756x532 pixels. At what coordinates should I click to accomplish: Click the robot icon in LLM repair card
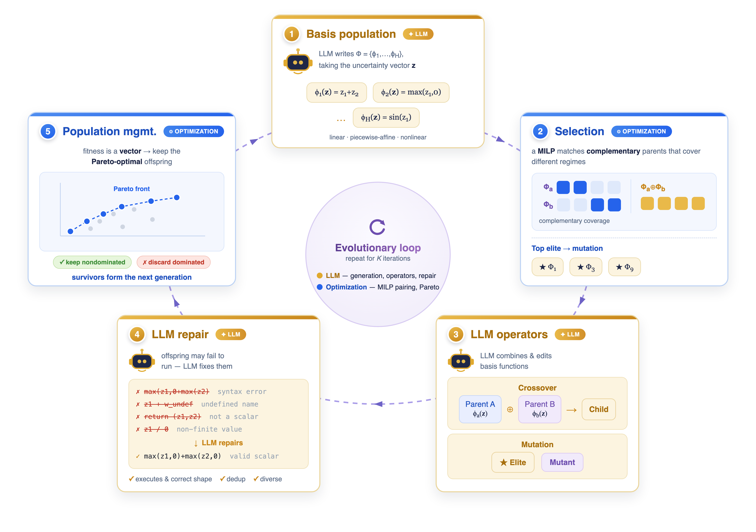(142, 360)
